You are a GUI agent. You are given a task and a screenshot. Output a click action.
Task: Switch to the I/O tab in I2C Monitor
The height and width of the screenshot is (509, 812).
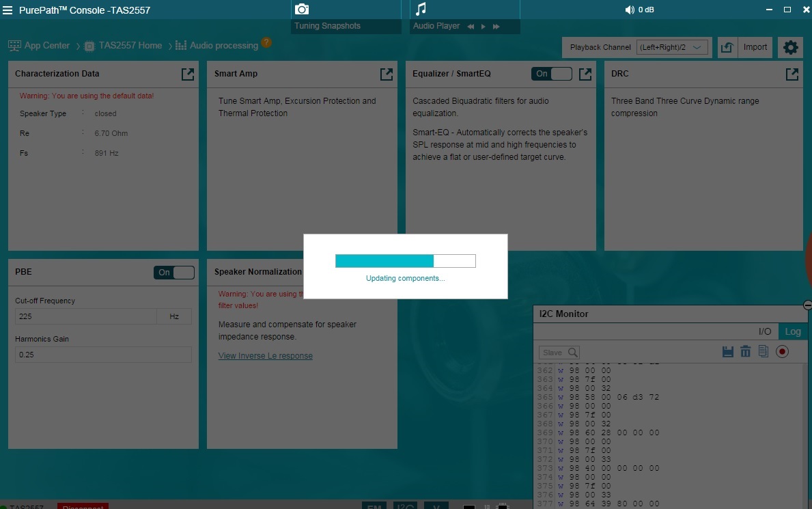764,332
